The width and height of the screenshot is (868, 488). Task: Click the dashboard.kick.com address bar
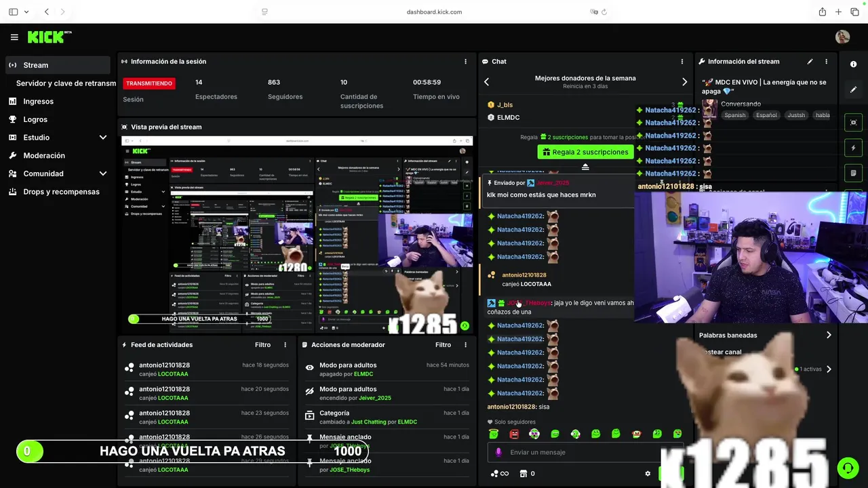point(434,12)
